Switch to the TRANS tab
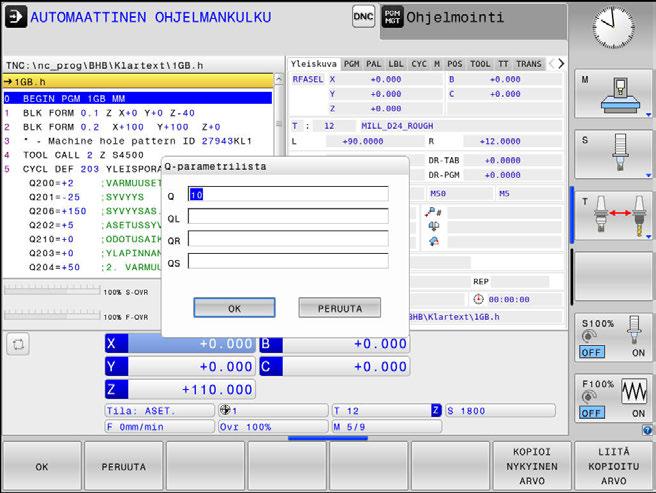Viewport: 656px width, 493px height. (x=529, y=64)
